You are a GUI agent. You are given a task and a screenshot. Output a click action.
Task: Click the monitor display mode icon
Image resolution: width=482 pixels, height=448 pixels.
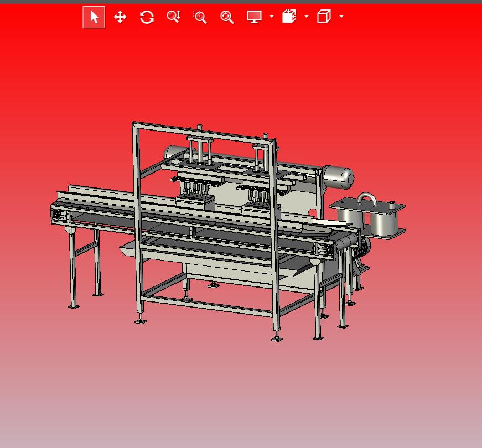click(x=254, y=17)
